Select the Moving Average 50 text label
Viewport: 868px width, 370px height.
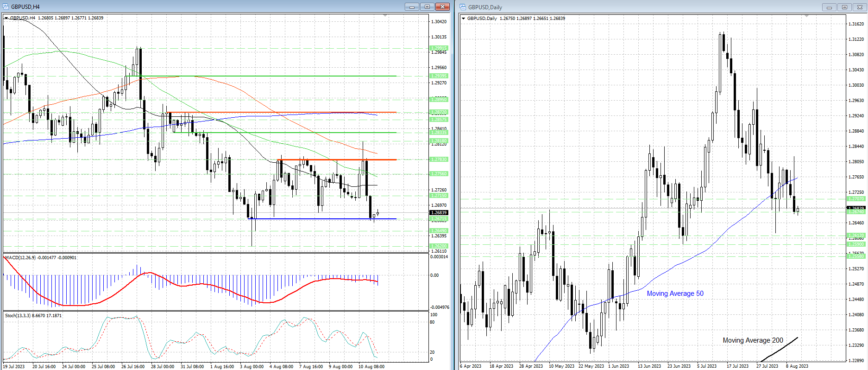(675, 293)
